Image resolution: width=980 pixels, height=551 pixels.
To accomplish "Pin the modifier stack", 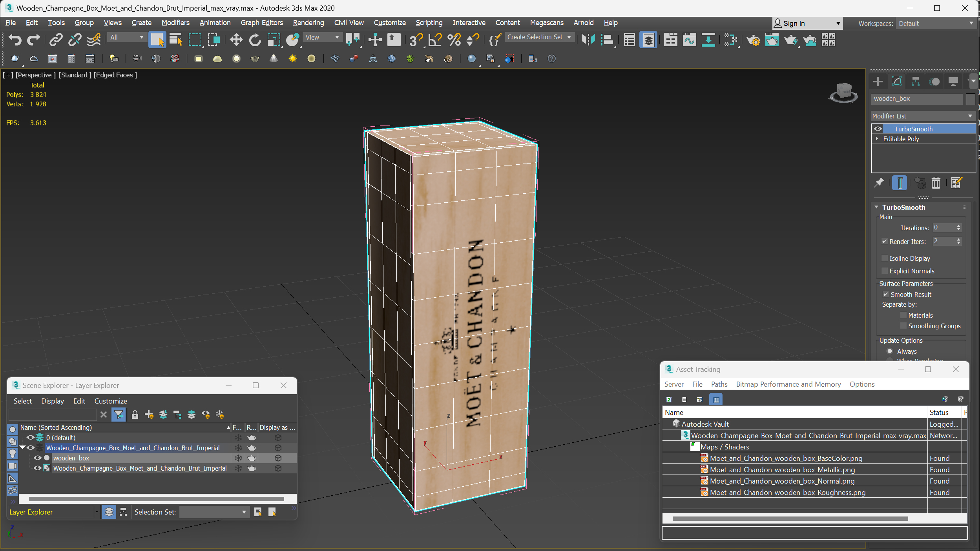I will (879, 182).
